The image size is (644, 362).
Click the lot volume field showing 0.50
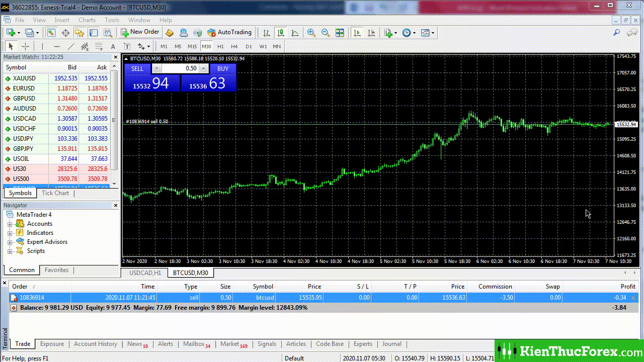click(x=181, y=68)
